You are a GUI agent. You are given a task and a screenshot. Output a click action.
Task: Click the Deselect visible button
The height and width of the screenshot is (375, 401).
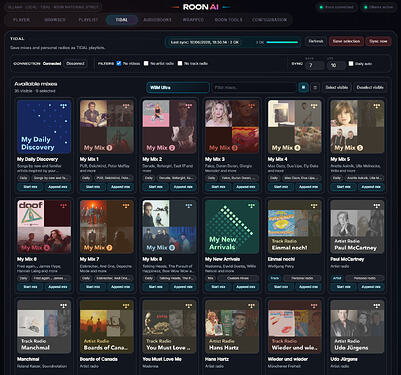click(370, 87)
